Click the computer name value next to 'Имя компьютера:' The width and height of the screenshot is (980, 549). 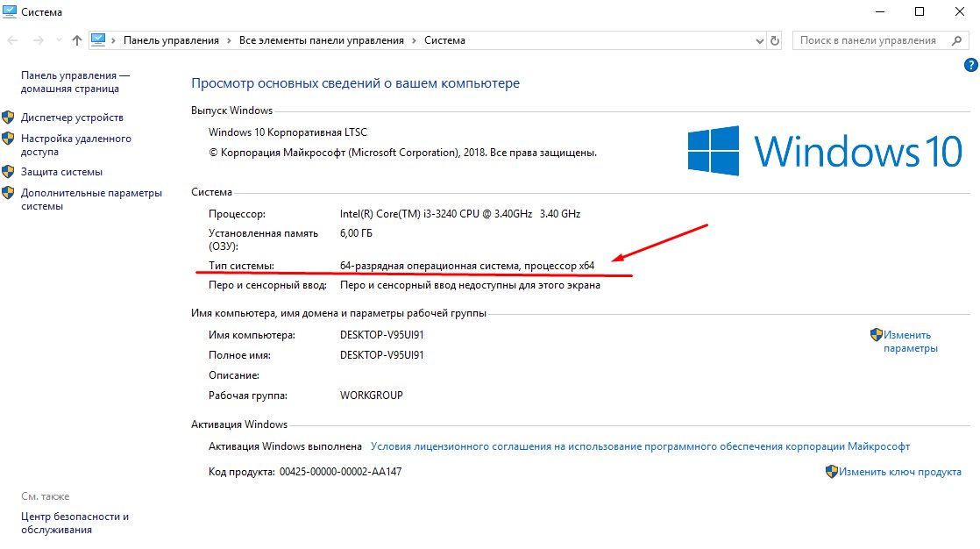382,335
